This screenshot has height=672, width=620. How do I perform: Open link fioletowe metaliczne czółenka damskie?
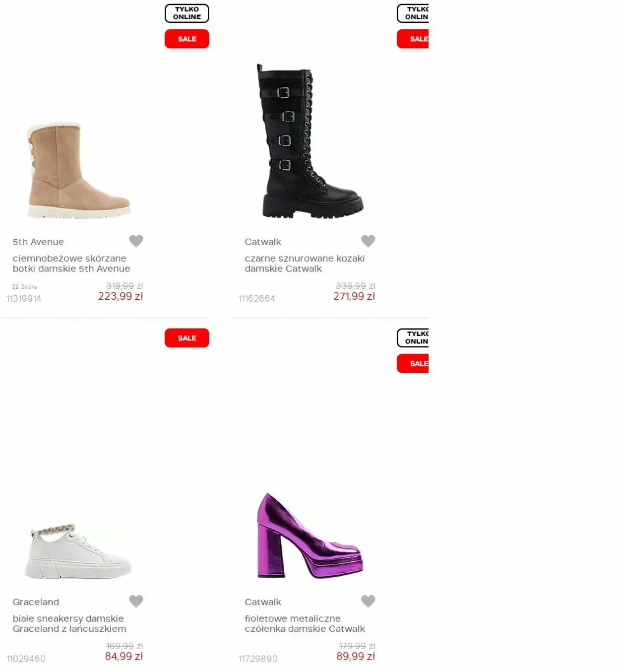305,624
